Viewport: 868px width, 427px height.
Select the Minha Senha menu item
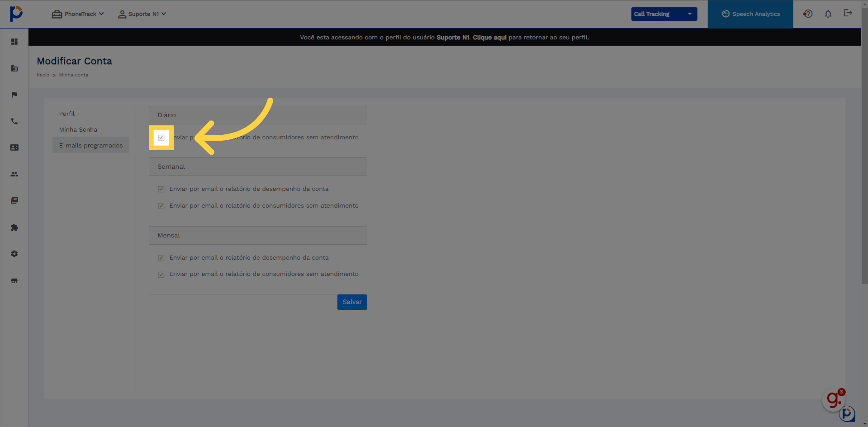pos(78,129)
